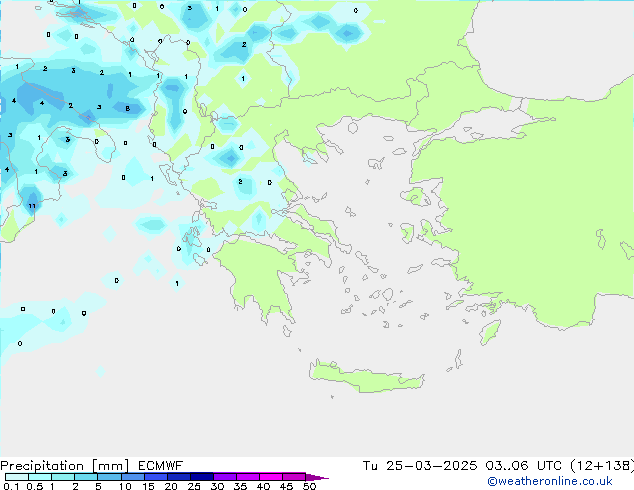The width and height of the screenshot is (634, 490).
Task: Click the '(12+138)' forecast offset text
Action: (x=602, y=466)
